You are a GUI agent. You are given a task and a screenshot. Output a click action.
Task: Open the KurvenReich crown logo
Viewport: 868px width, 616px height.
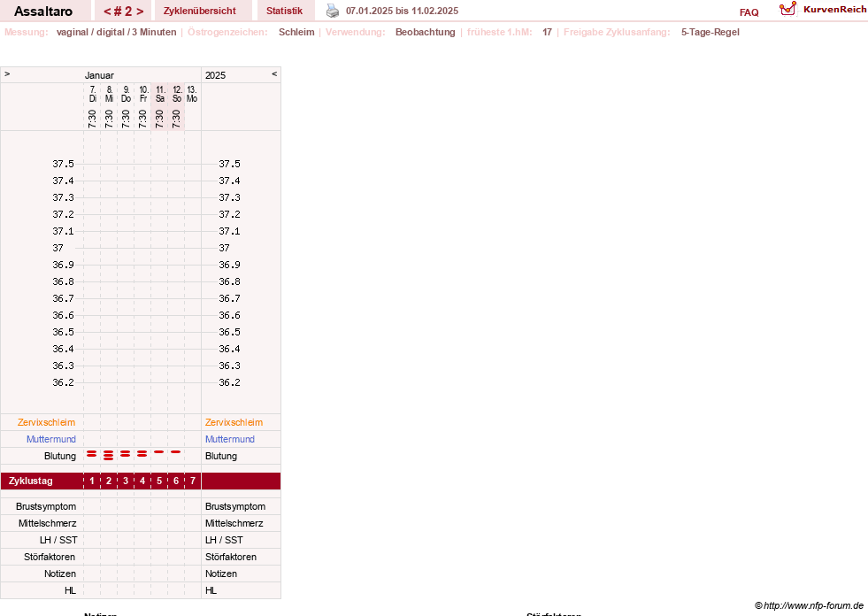(x=787, y=9)
